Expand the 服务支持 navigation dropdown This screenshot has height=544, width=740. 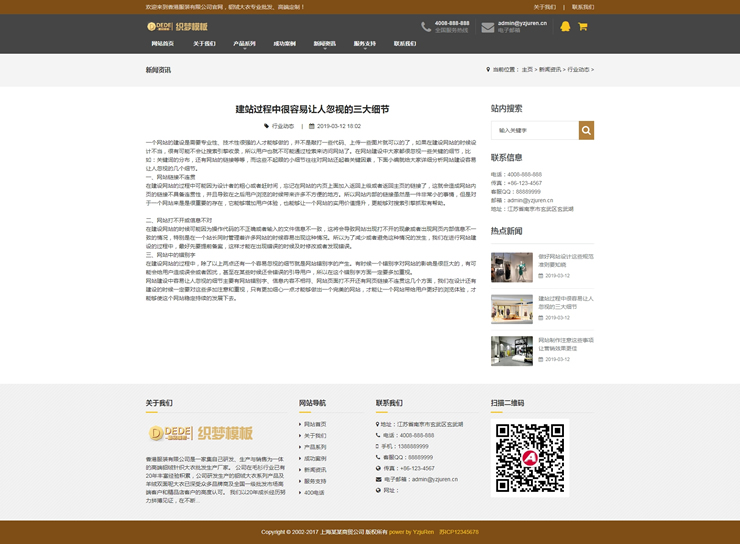coord(364,44)
